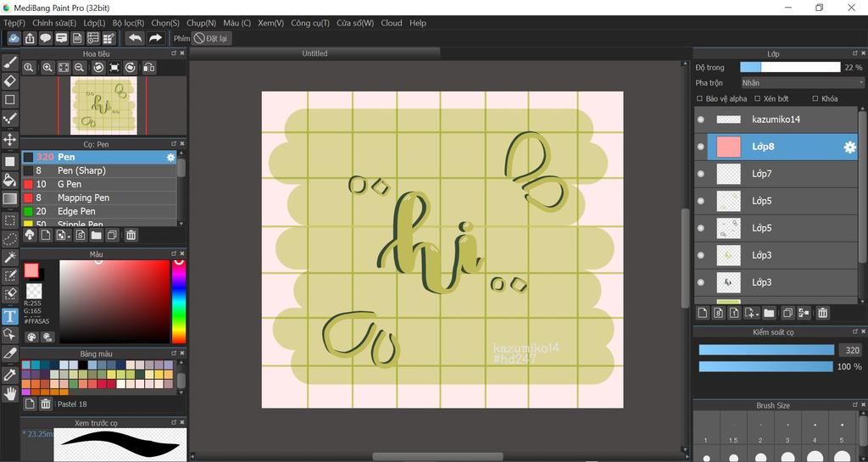Select the Eraser tool

10,81
